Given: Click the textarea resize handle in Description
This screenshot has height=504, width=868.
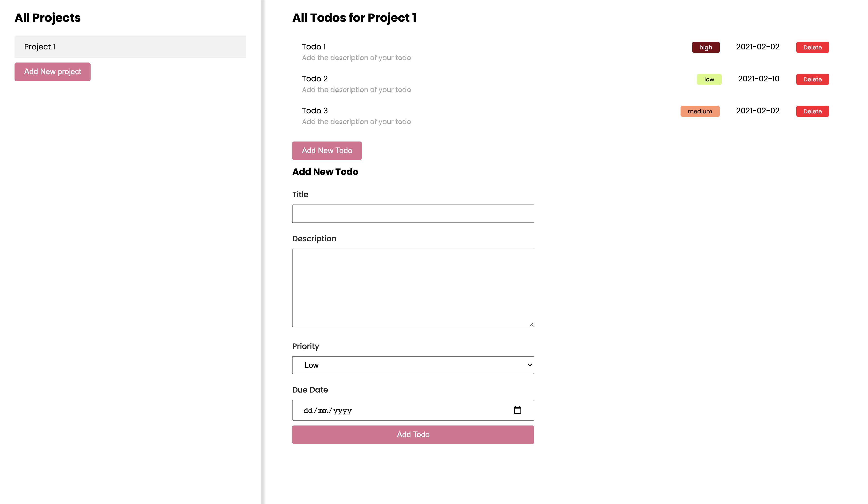Looking at the screenshot, I should pos(531,324).
